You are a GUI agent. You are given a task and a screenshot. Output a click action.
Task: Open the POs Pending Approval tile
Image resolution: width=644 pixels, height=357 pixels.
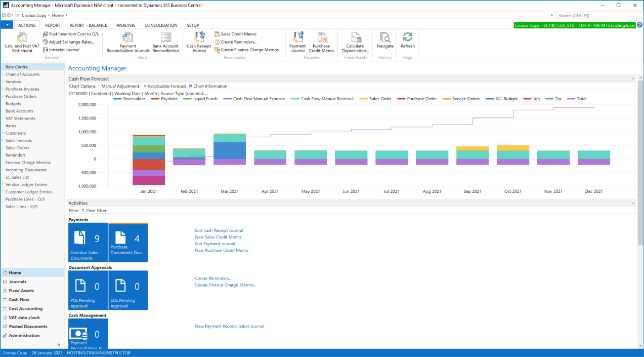pyautogui.click(x=88, y=290)
